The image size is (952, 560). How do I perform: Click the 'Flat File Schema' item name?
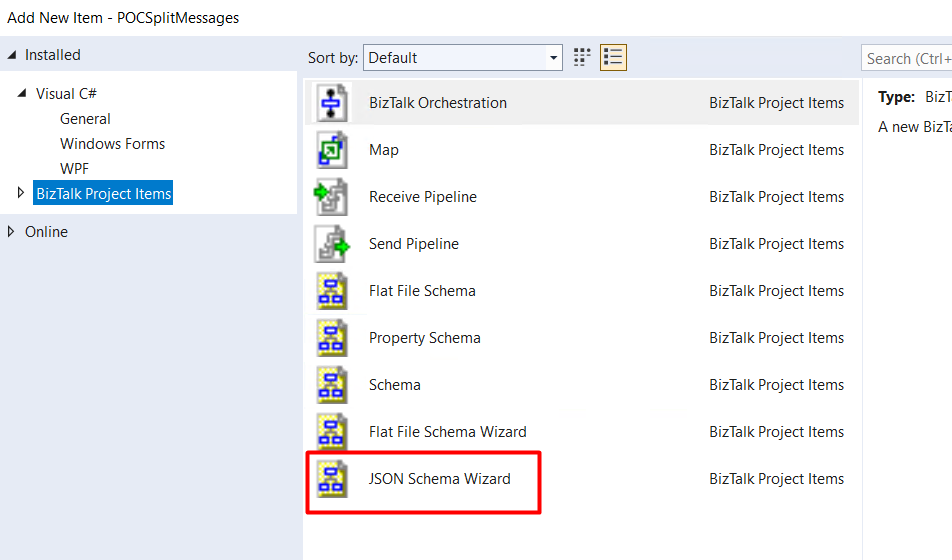point(422,291)
